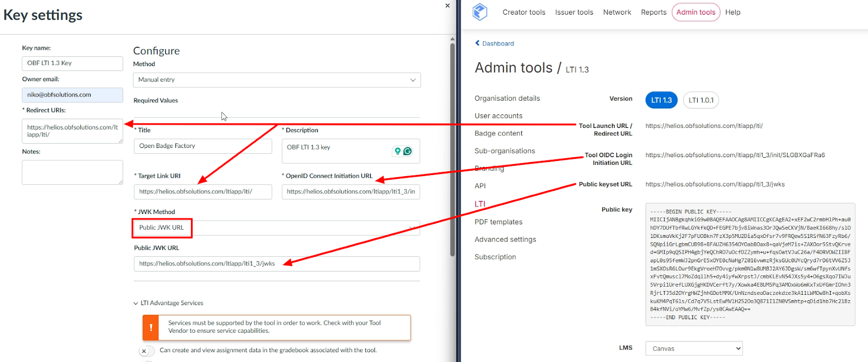The width and height of the screenshot is (868, 362).
Task: Close the Key settings panel
Action: pyautogui.click(x=448, y=5)
